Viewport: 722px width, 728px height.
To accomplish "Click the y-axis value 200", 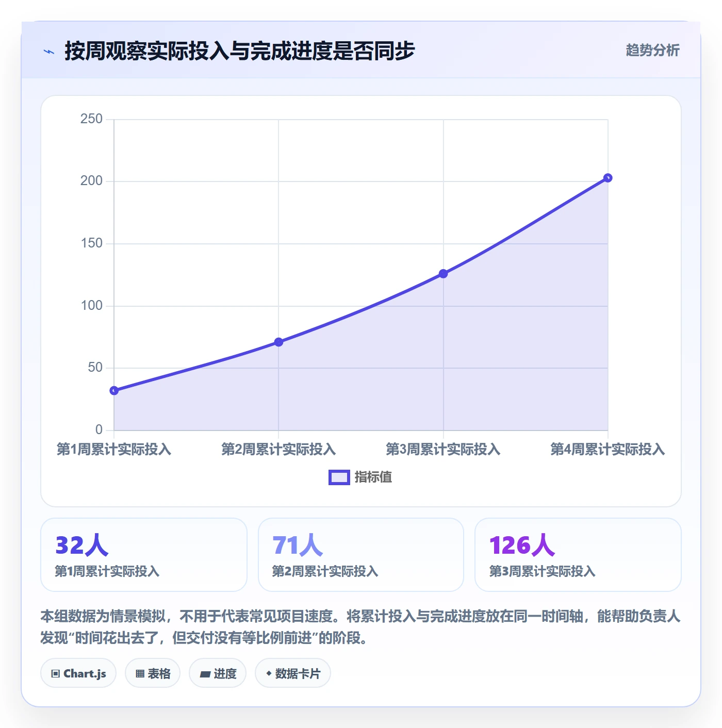I will click(91, 181).
